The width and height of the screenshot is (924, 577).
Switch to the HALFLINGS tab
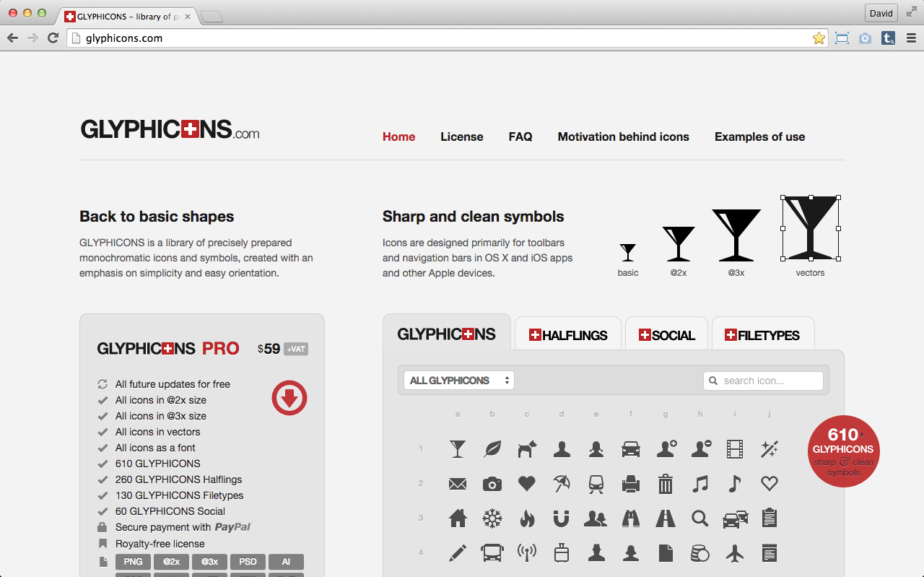coord(568,335)
